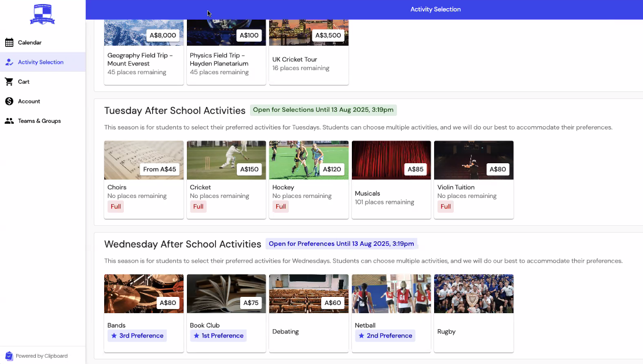Click the Full badge under Choirs
Screen dimensions: 643x364
tap(116, 207)
